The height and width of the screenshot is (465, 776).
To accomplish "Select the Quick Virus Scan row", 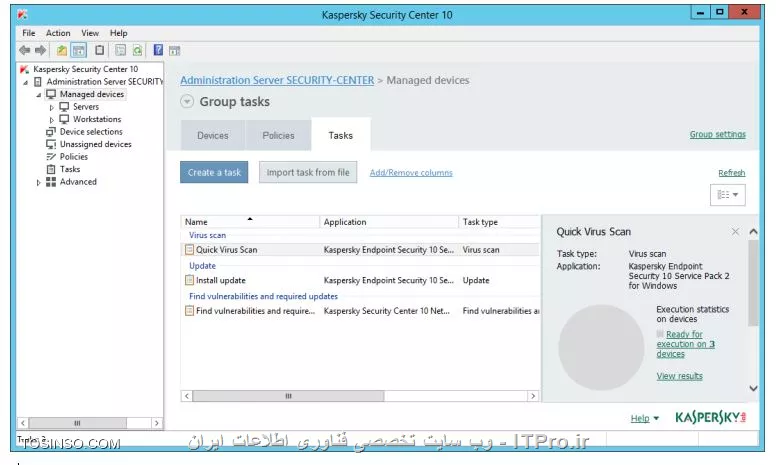I will [360, 250].
